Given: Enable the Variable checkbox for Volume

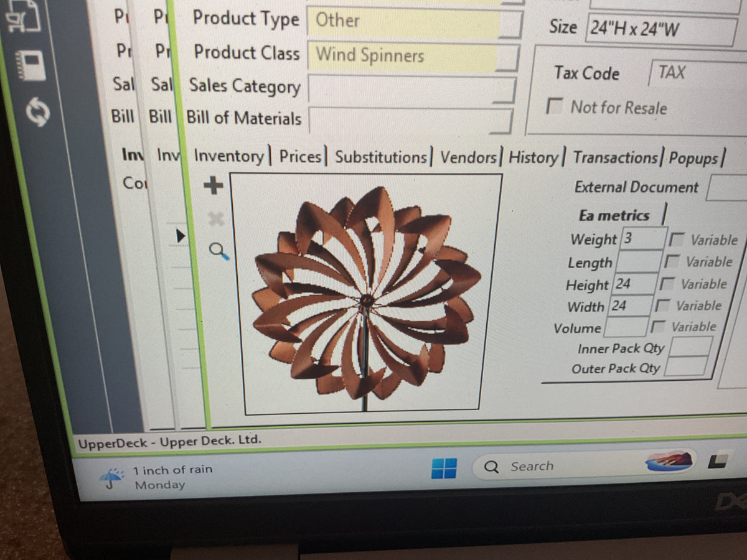Looking at the screenshot, I should (x=657, y=327).
